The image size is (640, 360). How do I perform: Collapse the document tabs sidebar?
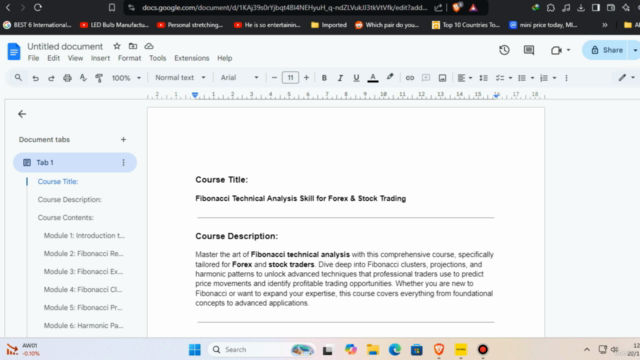coord(22,114)
